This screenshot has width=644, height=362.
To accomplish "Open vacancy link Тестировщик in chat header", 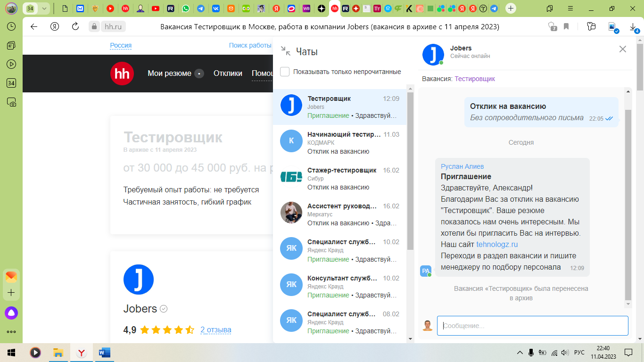I will [475, 79].
